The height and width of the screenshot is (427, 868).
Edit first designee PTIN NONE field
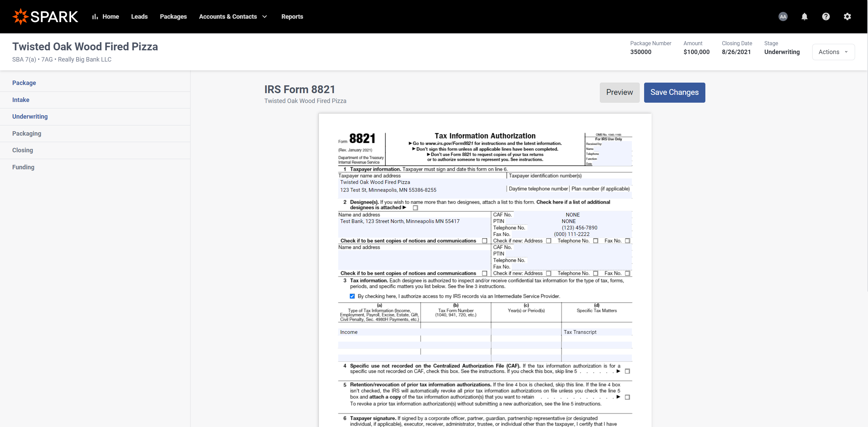click(569, 221)
